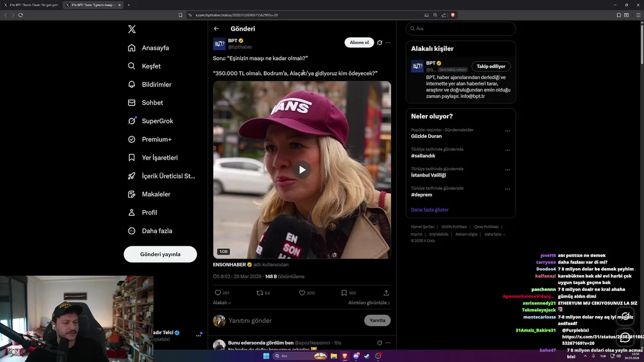Open File Explorer from taskbar

tap(334, 356)
